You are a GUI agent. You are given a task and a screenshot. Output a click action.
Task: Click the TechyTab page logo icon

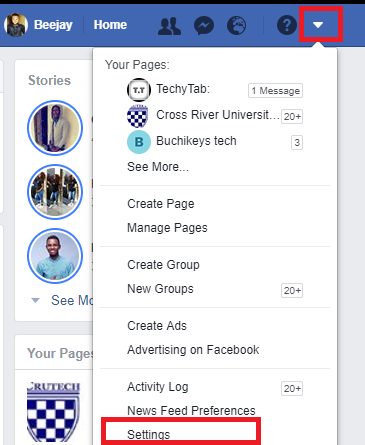point(139,90)
